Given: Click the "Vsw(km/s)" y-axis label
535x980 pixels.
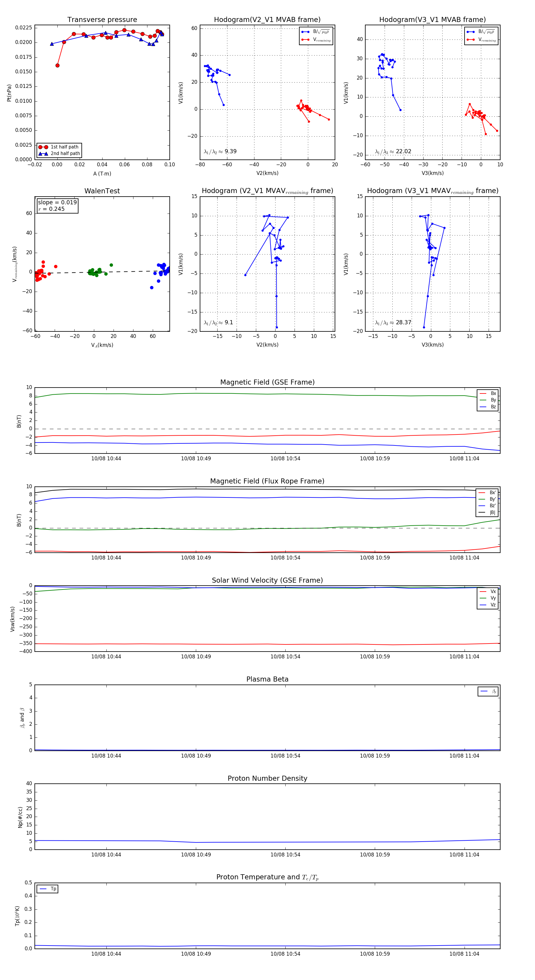Looking at the screenshot, I should point(12,619).
